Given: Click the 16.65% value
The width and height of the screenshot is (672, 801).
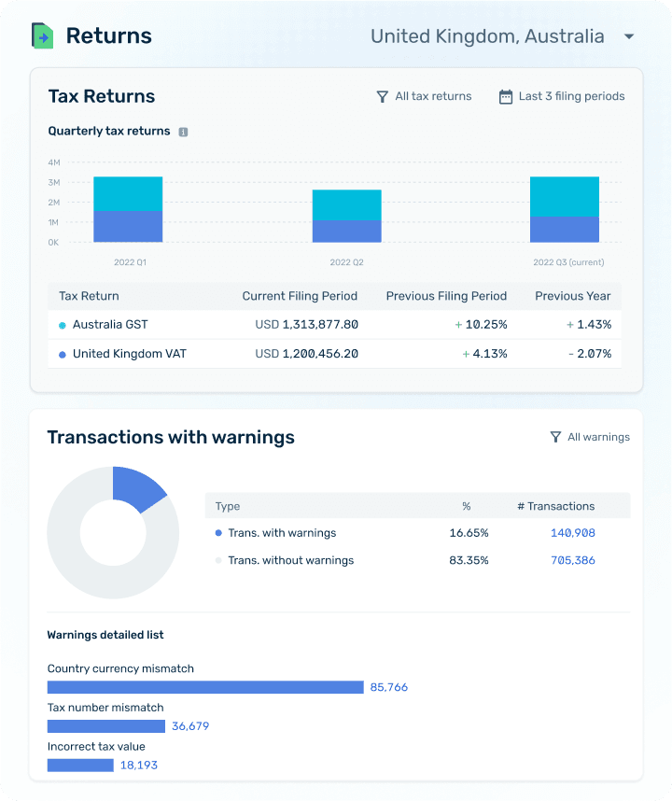Looking at the screenshot, I should [469, 533].
